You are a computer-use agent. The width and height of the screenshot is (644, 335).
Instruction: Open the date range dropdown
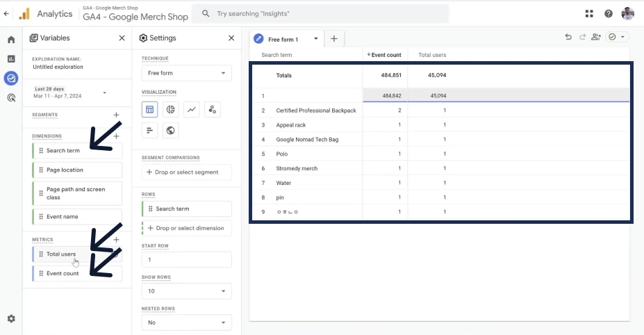[x=70, y=92]
